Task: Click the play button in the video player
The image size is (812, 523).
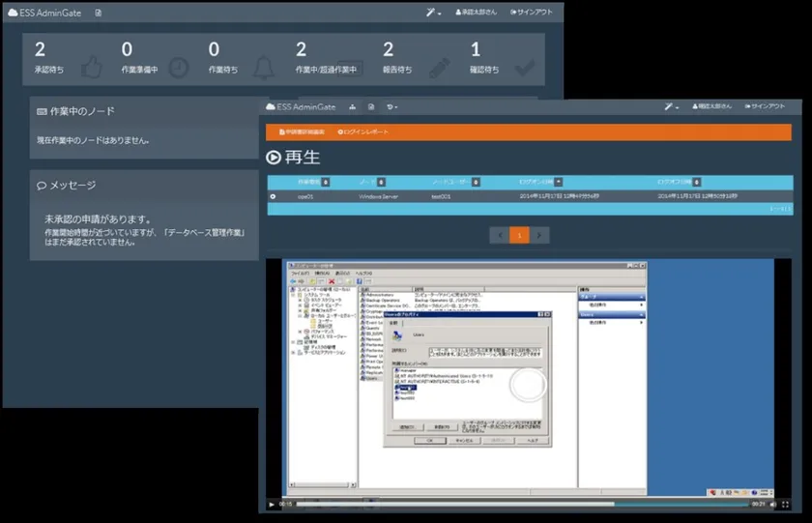Action: (273, 504)
